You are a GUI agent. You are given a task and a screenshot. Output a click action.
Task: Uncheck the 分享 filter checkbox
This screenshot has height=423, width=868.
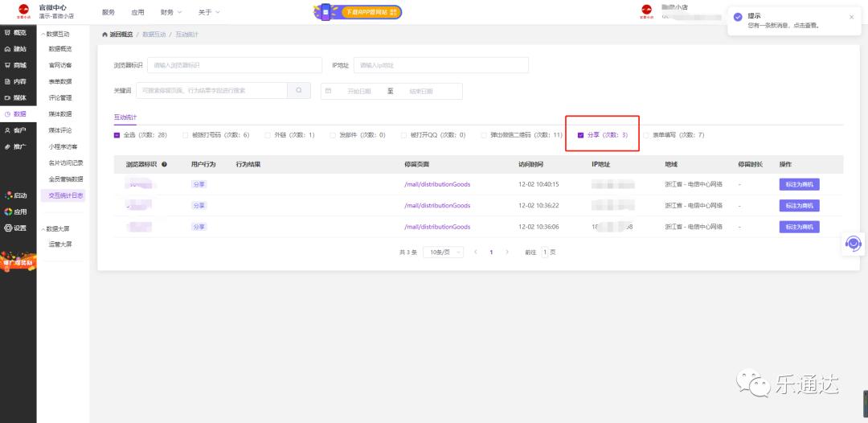click(x=581, y=135)
